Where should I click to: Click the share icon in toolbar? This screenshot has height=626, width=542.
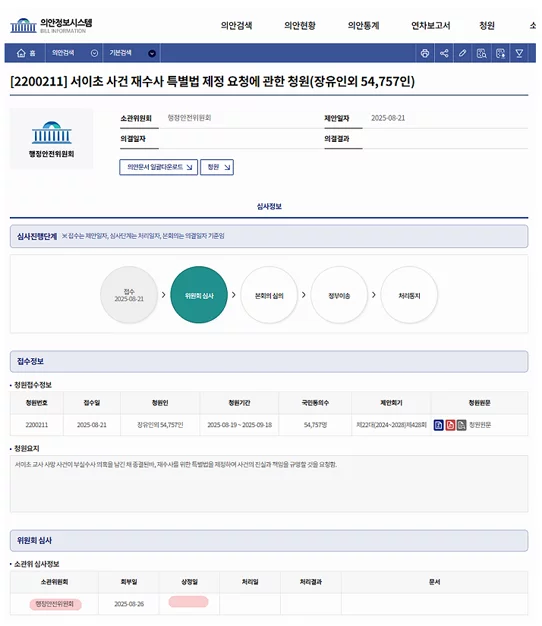(444, 53)
